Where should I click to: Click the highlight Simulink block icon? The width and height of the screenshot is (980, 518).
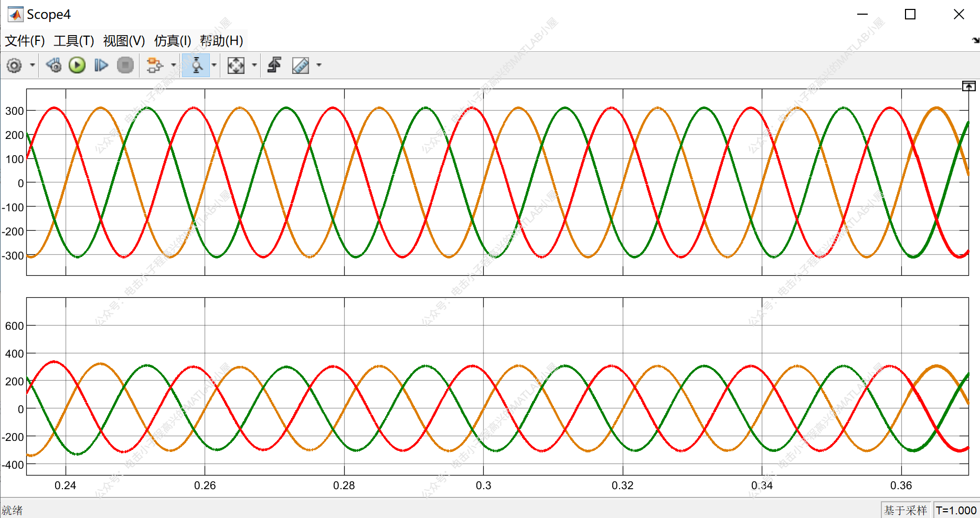coord(154,66)
